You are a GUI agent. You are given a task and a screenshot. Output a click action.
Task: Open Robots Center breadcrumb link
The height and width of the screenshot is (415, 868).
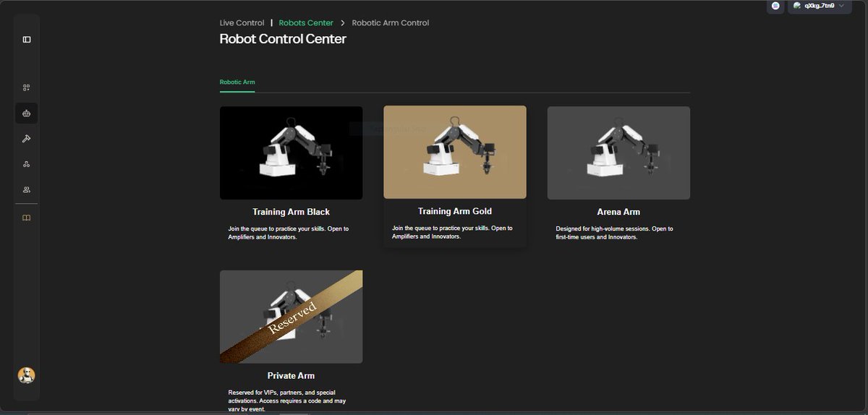pos(306,23)
